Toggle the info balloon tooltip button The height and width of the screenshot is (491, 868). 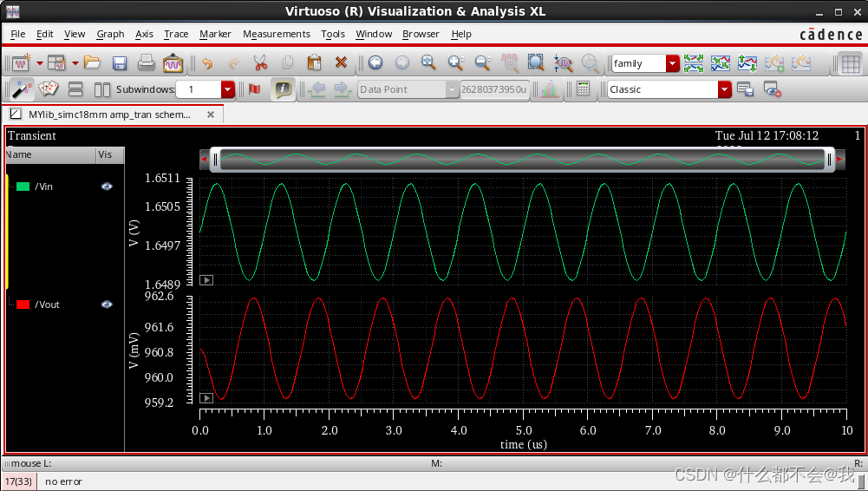(x=283, y=89)
